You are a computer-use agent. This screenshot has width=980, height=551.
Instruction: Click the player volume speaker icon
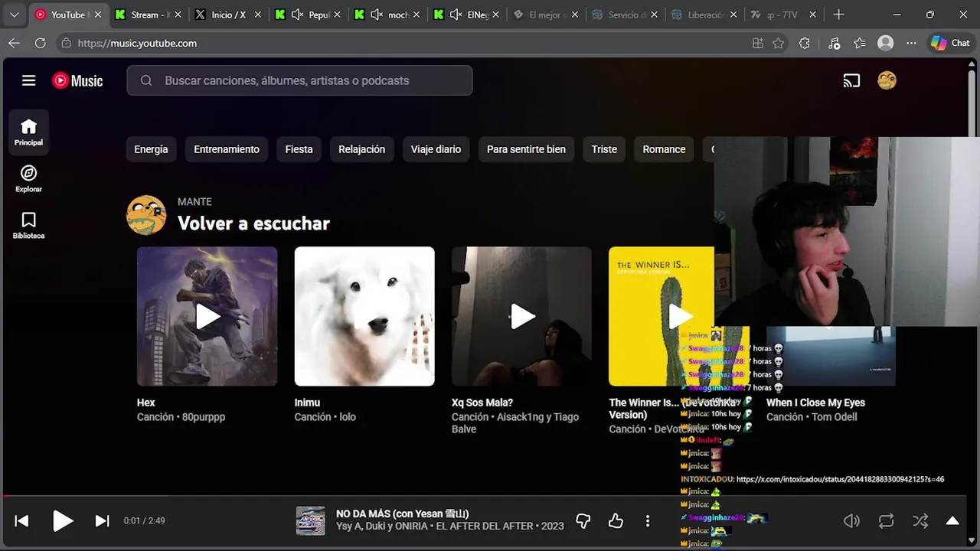[851, 521]
